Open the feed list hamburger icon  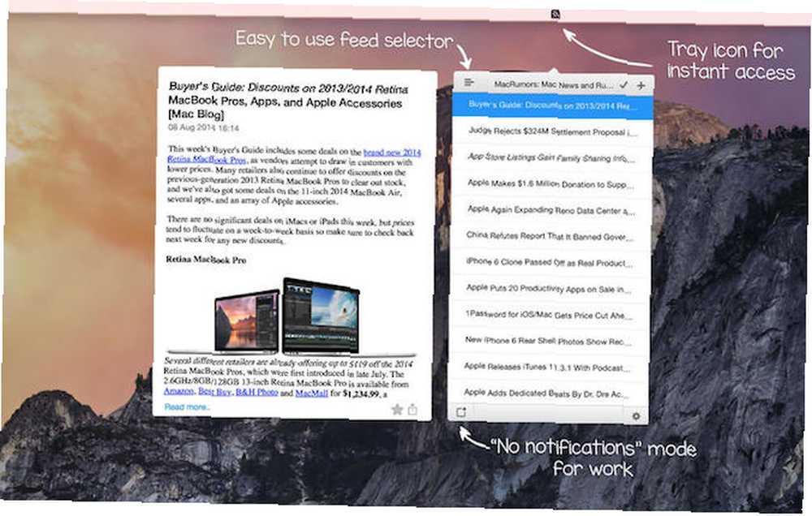coord(469,82)
